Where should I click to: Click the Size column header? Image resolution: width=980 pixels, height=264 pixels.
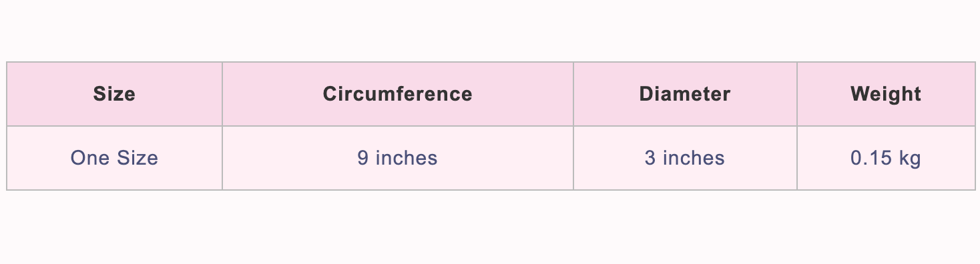click(114, 94)
